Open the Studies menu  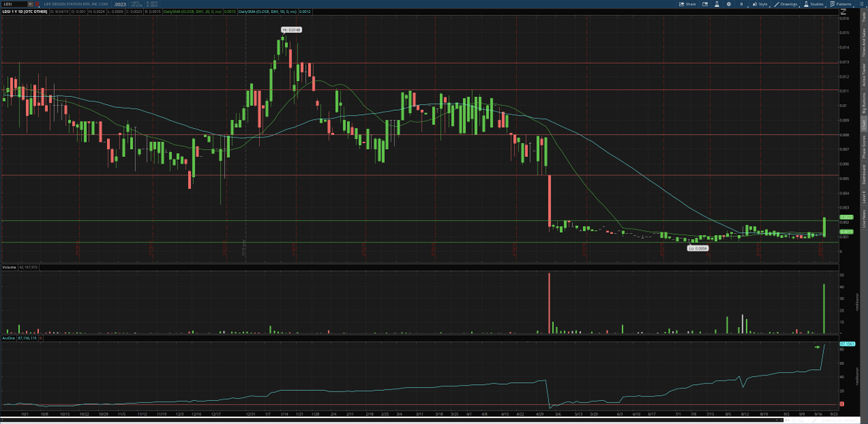pyautogui.click(x=814, y=4)
